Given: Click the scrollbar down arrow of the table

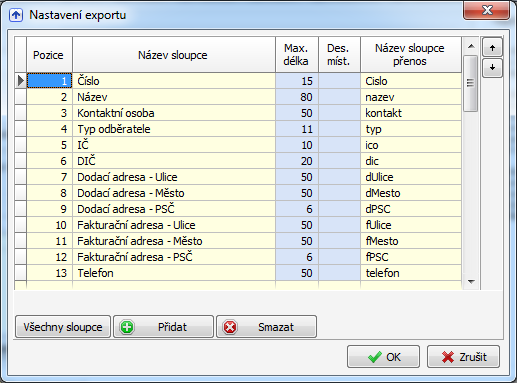Looking at the screenshot, I should (471, 282).
